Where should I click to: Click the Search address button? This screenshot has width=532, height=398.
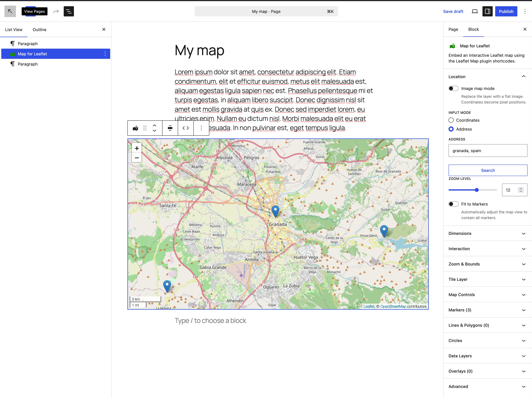pos(488,170)
